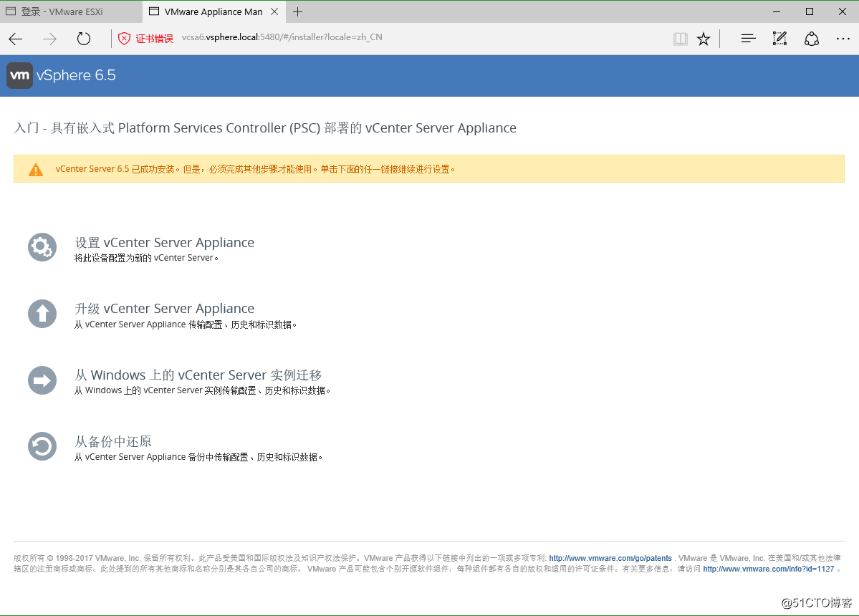Click the browser forward arrow
The image size is (859, 616).
tap(50, 39)
